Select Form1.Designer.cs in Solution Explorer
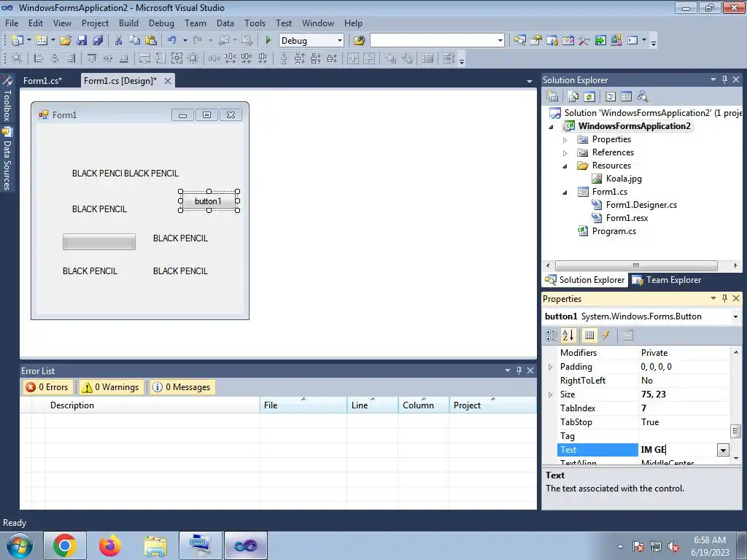Screen dimensions: 747x560 pyautogui.click(x=641, y=205)
